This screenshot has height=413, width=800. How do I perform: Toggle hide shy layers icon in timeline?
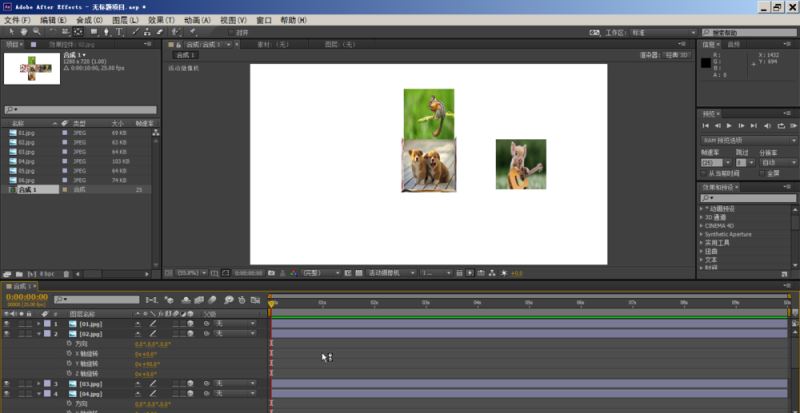point(186,300)
